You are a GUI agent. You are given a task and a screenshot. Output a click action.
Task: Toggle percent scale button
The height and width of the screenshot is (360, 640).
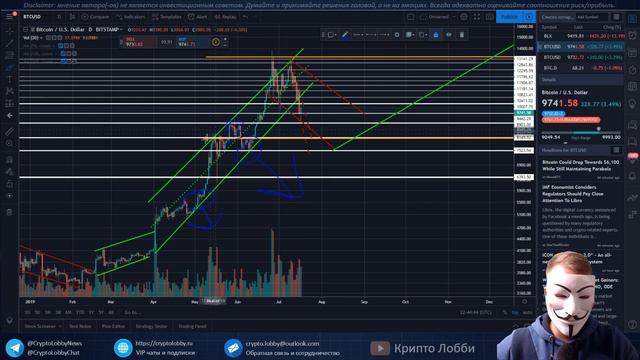[x=504, y=313]
